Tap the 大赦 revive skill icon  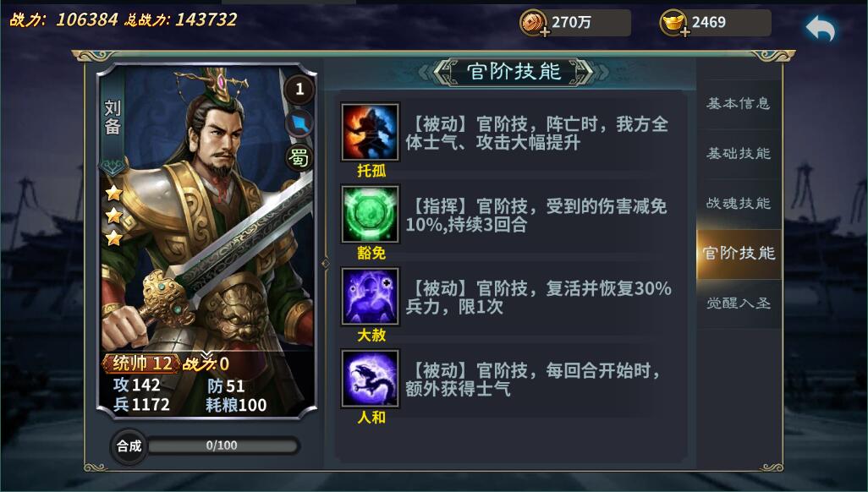(x=370, y=296)
